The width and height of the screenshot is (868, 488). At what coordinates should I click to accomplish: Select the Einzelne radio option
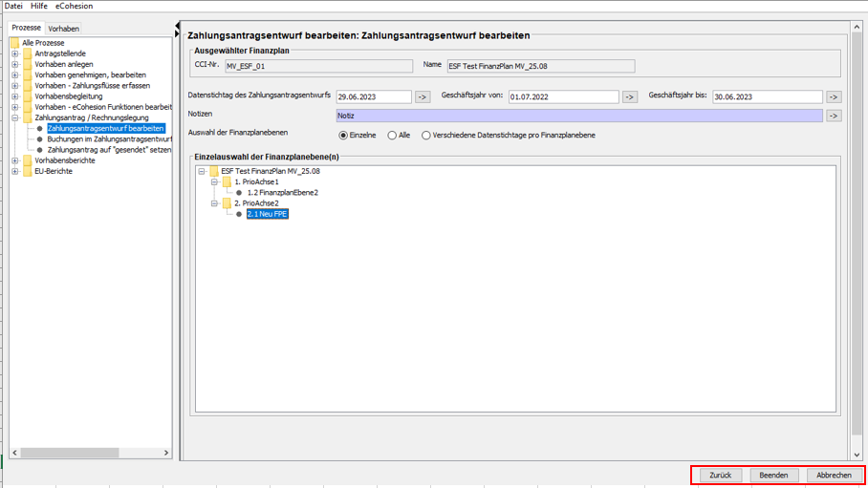[x=344, y=136]
